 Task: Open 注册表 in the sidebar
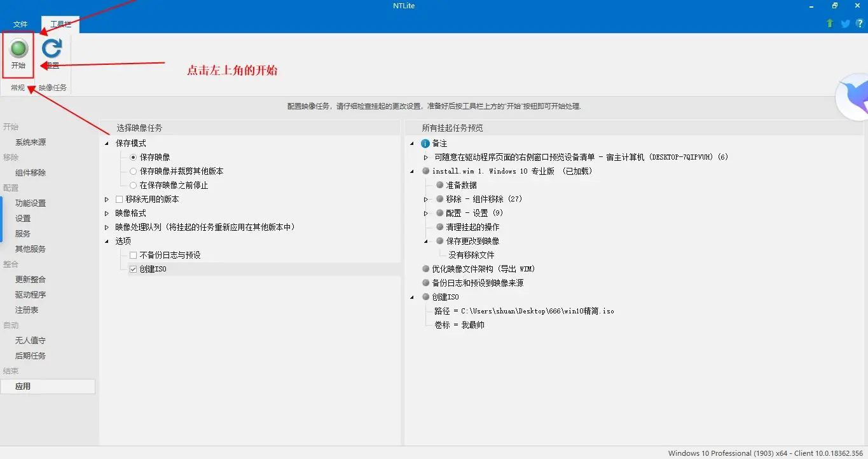pyautogui.click(x=27, y=310)
